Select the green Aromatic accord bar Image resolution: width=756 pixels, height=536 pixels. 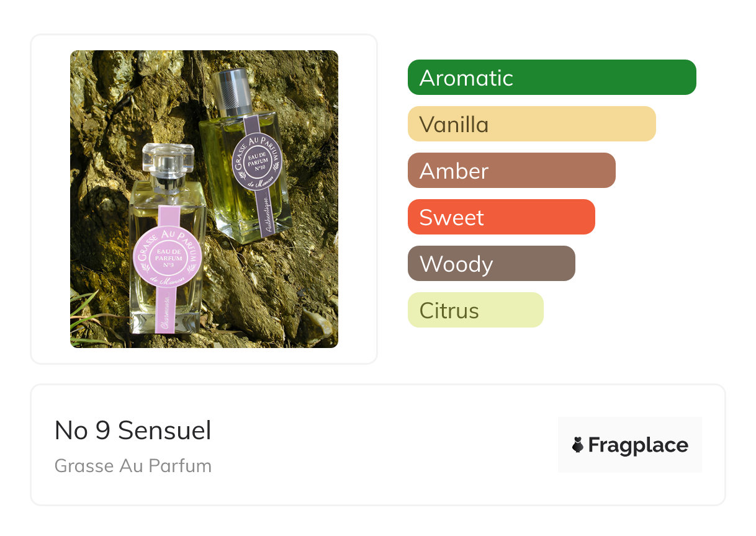pos(552,78)
